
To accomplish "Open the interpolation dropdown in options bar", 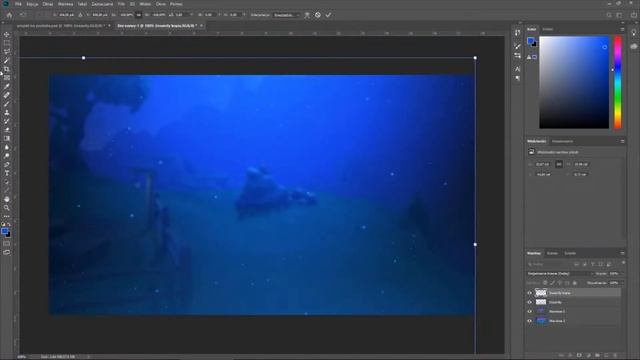I will pos(286,15).
